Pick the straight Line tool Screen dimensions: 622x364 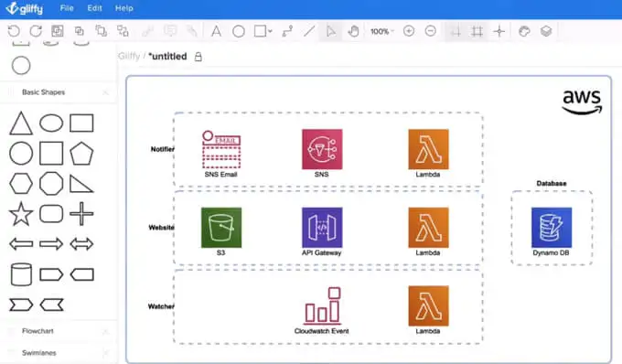[x=309, y=31]
